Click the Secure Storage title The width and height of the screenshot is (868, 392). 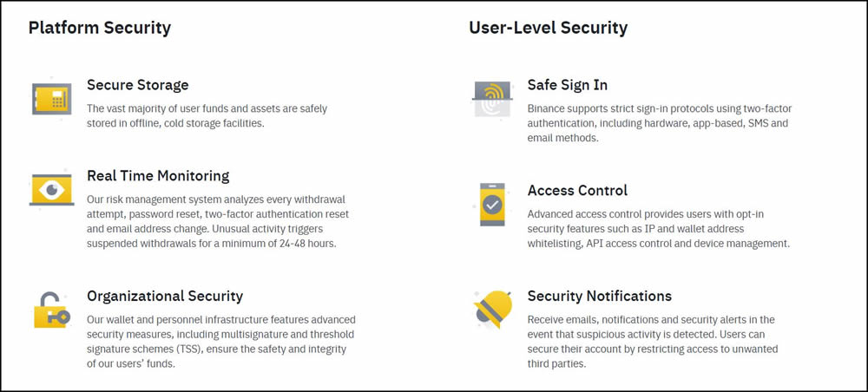click(x=137, y=85)
